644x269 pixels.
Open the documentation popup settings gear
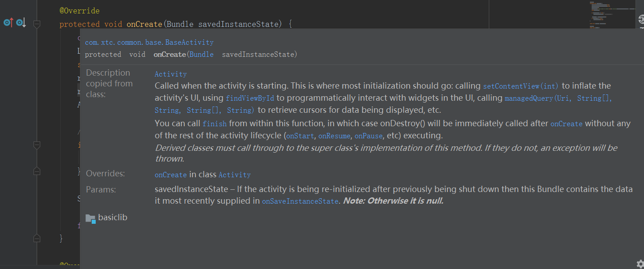[x=640, y=264]
